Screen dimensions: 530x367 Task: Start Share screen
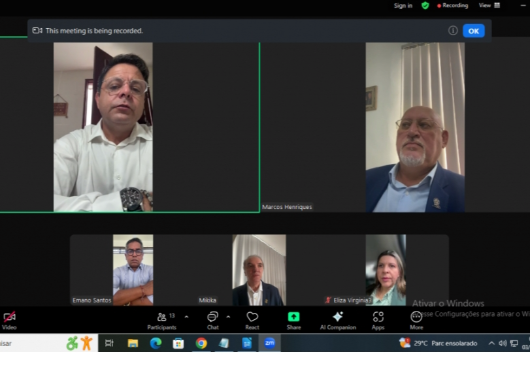(x=293, y=321)
